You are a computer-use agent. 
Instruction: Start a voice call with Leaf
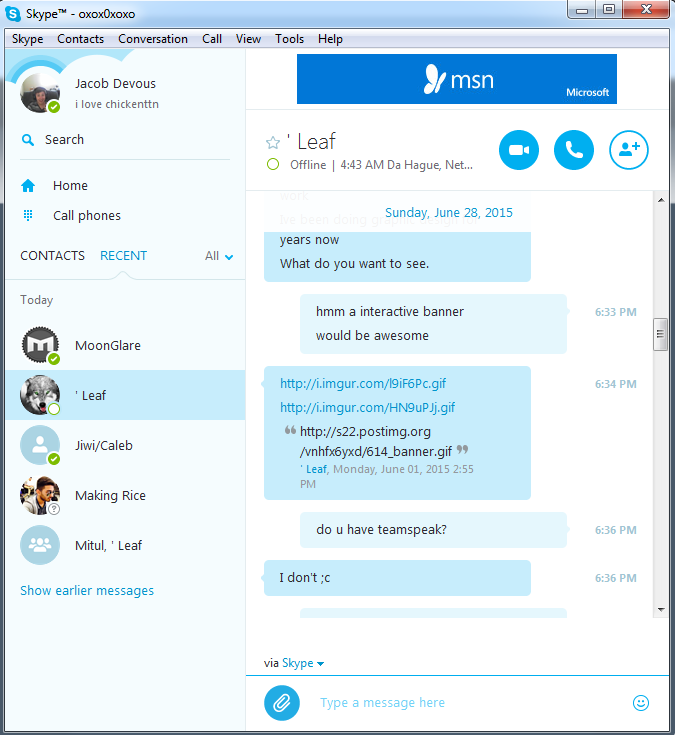[x=574, y=150]
